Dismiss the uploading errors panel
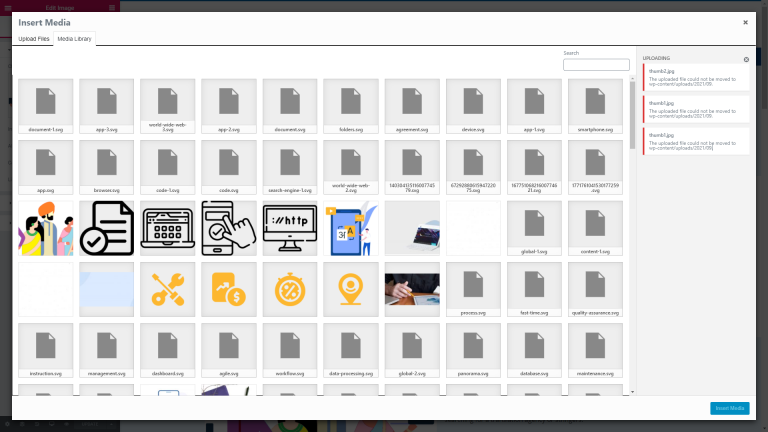The width and height of the screenshot is (768, 432). pos(746,60)
